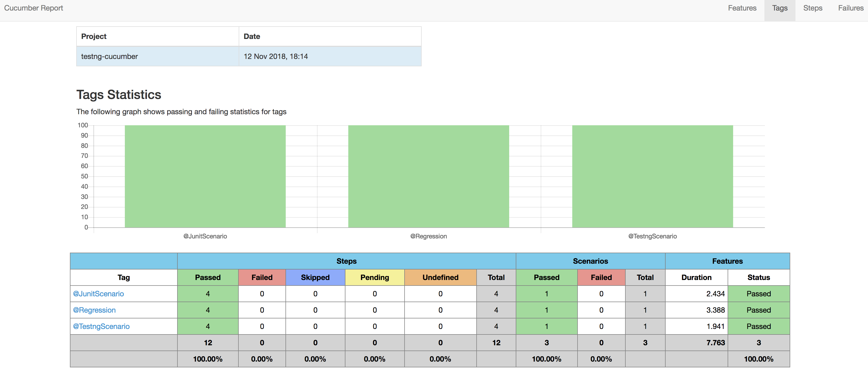
Task: Sort by Duration column header
Action: [x=696, y=278]
